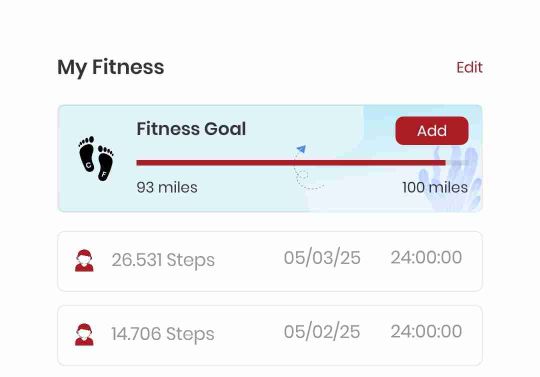Select the 05/03/25 date
Screen dimensions: 540x377
pos(322,258)
